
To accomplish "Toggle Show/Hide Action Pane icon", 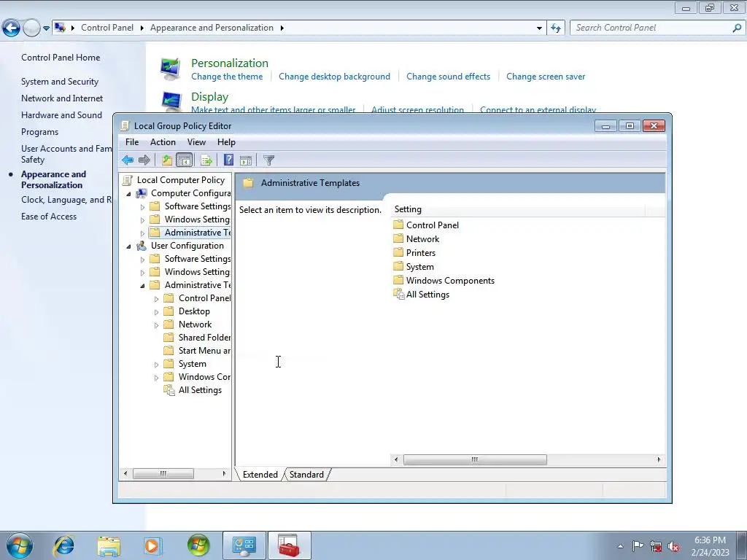I will click(246, 160).
